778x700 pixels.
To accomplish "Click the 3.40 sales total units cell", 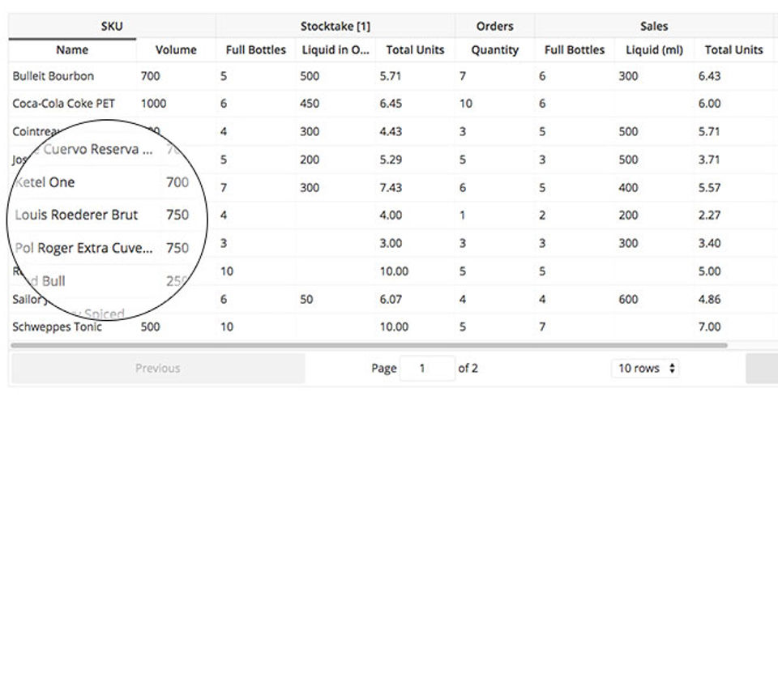I will [709, 243].
